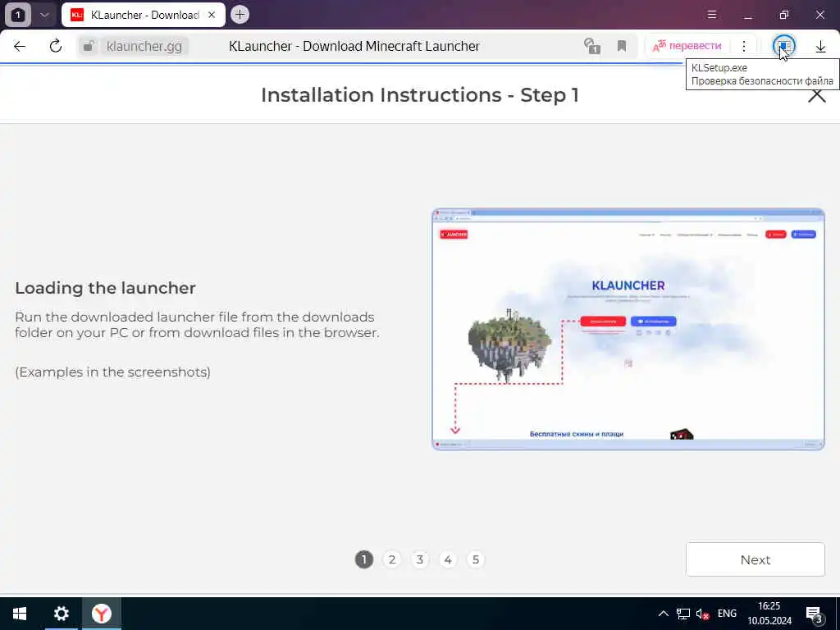Go to instruction step 5
The width and height of the screenshot is (840, 630).
coord(476,559)
